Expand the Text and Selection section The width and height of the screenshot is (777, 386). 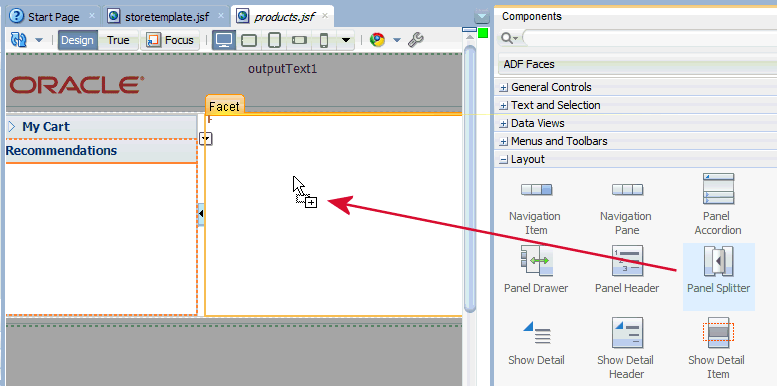[504, 106]
